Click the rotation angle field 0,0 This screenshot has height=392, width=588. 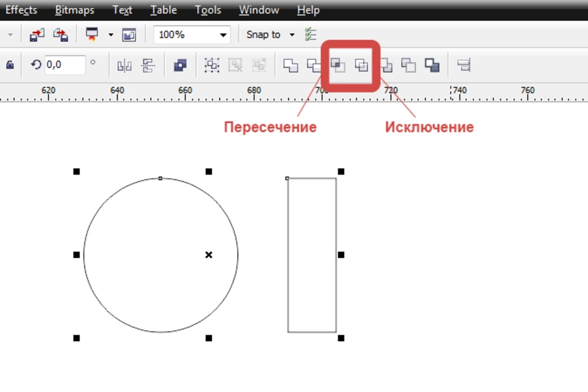click(x=65, y=64)
